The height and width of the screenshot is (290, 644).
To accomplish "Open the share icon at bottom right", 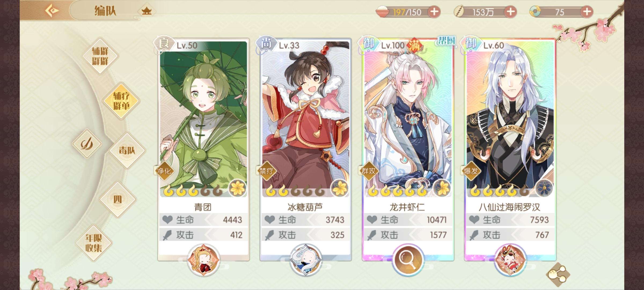I will (x=558, y=274).
